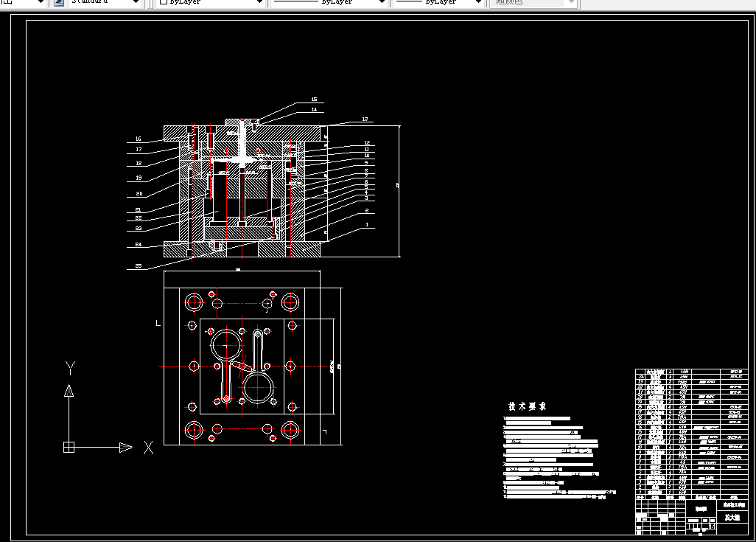Open the Standard text style dropdown
The height and width of the screenshot is (542, 756).
click(105, 2)
